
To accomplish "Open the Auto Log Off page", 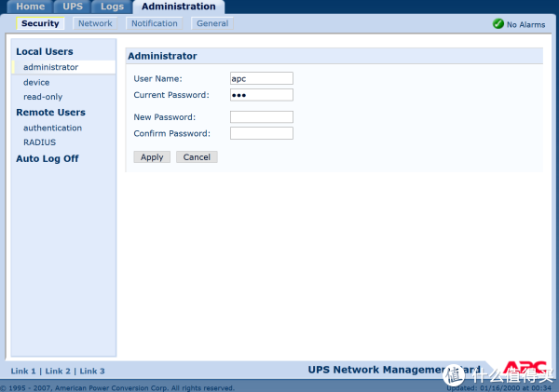I will point(48,158).
